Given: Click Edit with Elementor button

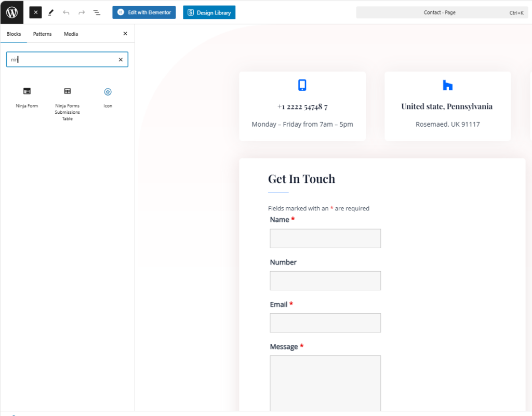Looking at the screenshot, I should pyautogui.click(x=144, y=12).
